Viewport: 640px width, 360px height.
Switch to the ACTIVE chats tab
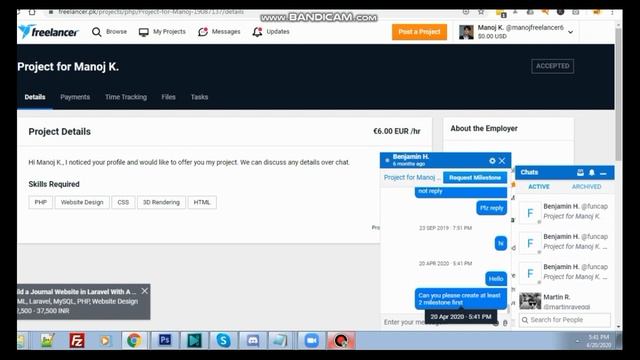[x=539, y=187]
